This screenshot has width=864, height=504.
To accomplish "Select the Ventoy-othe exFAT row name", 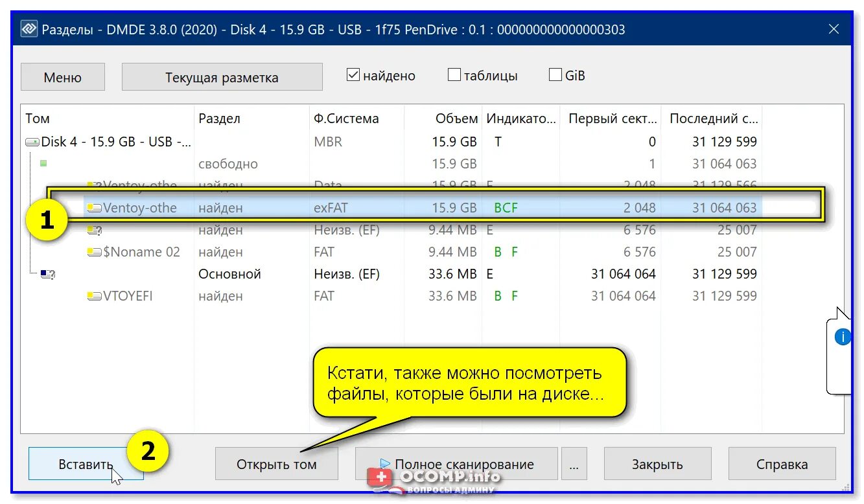I will (x=140, y=208).
